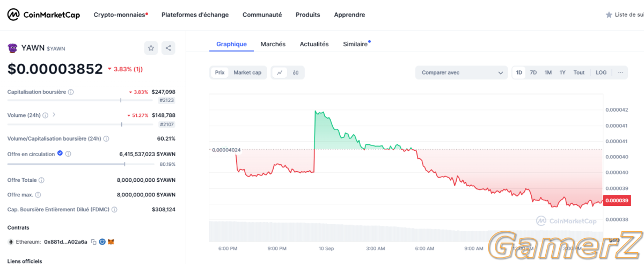Screen dimensions: 644x264
Task: Open the Communauté menu
Action: 262,15
